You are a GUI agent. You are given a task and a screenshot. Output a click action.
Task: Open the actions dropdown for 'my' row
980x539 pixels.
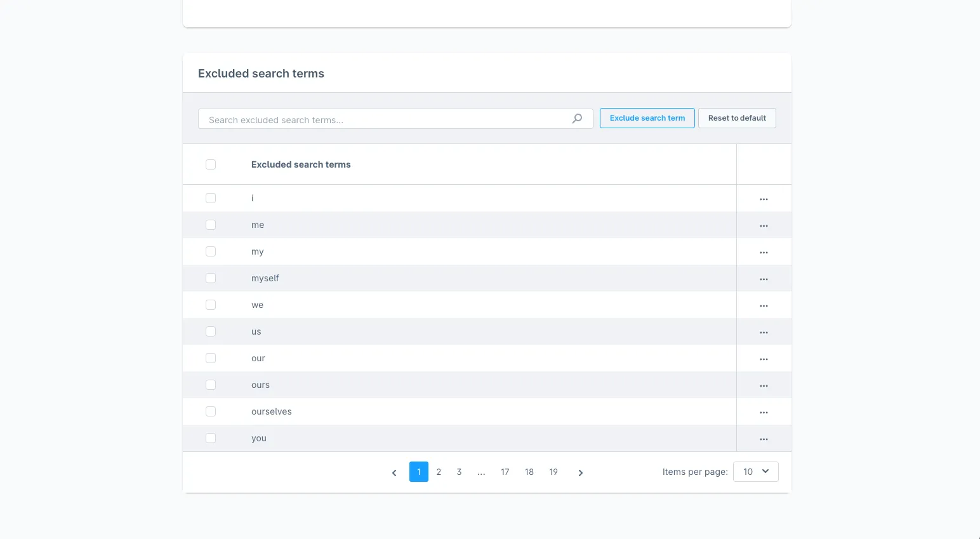764,252
